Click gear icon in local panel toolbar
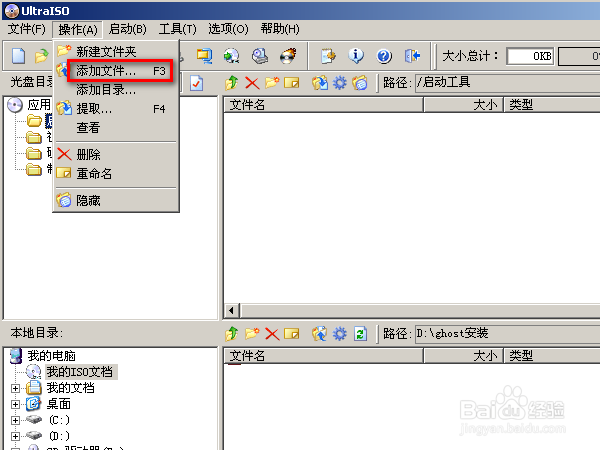600x450 pixels. 340,334
